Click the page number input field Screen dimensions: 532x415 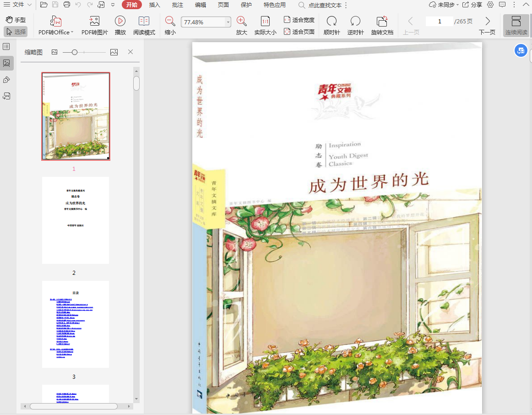pyautogui.click(x=440, y=22)
